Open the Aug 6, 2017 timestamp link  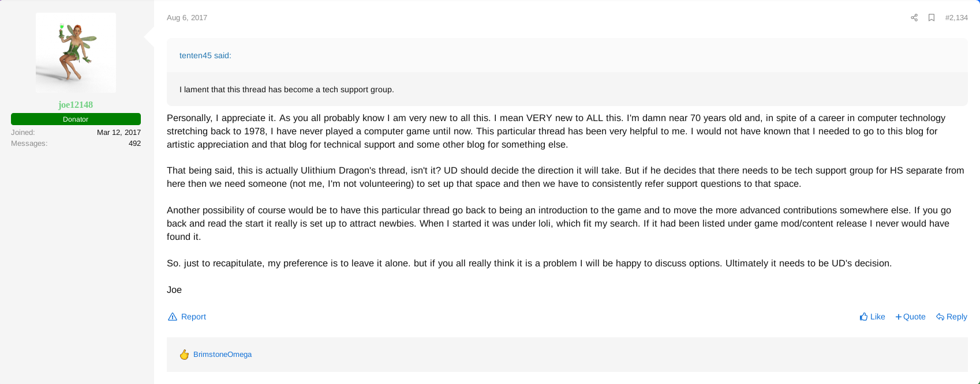point(187,18)
